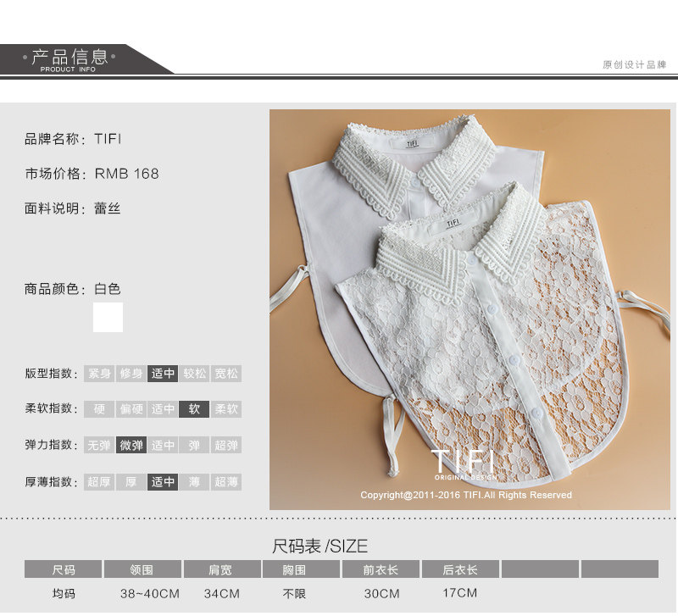678x616 pixels.
Task: Click the size value 均码
Action: [x=64, y=593]
